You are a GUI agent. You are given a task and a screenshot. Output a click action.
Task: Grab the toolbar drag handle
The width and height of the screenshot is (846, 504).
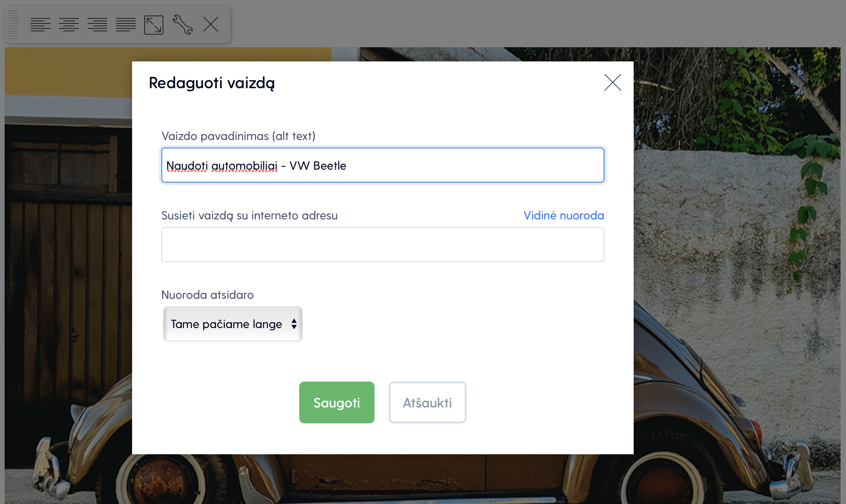tap(13, 25)
